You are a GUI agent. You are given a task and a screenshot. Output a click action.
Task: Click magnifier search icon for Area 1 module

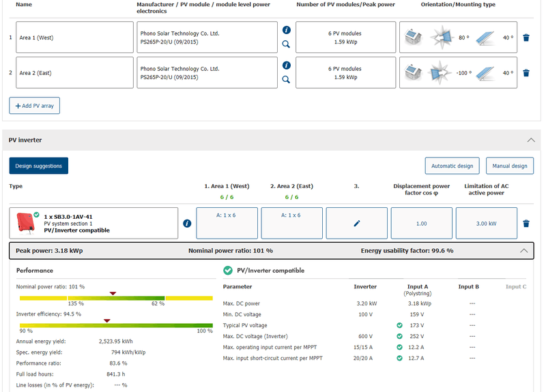coord(286,44)
